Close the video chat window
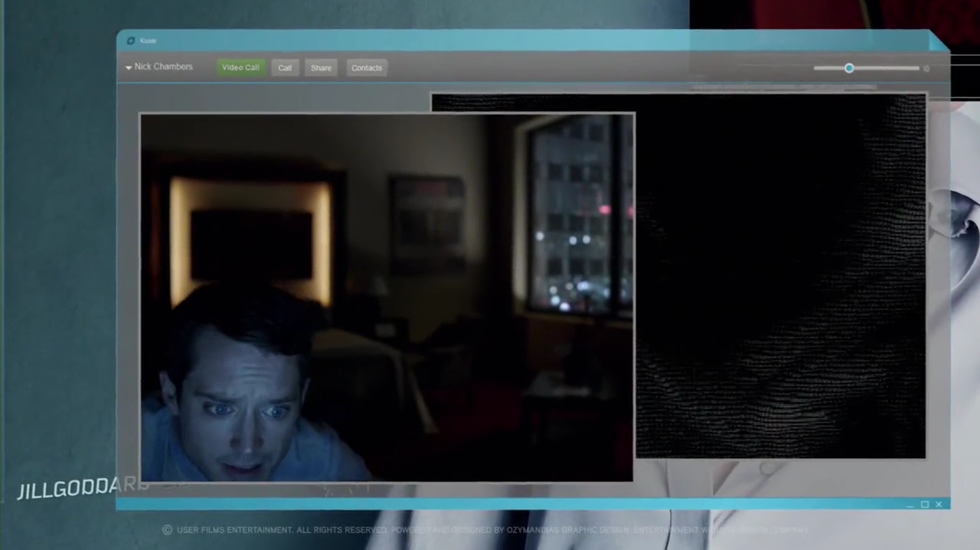 click(x=939, y=504)
